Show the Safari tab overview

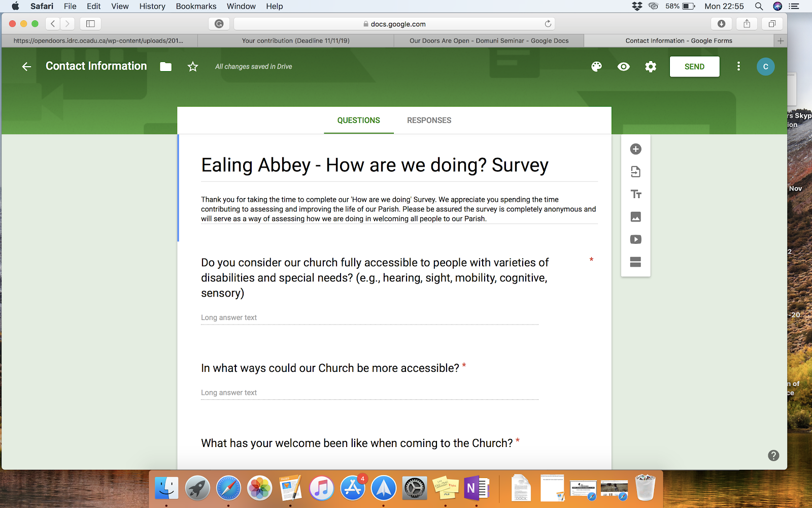pos(772,23)
